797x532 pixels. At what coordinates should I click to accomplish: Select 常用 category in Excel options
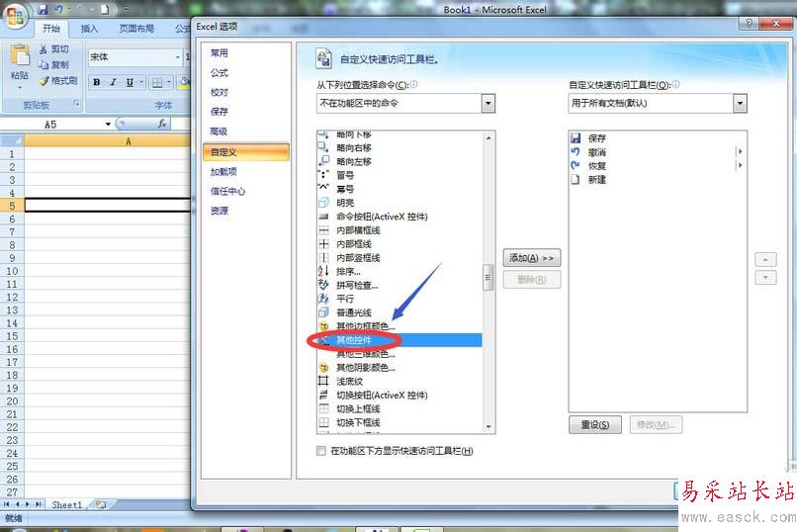tap(246, 52)
